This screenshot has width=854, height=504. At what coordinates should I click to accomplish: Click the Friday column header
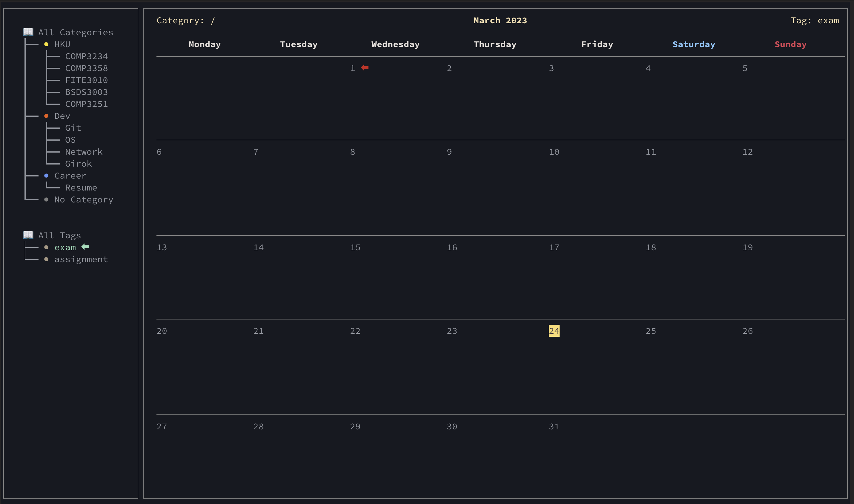click(597, 44)
